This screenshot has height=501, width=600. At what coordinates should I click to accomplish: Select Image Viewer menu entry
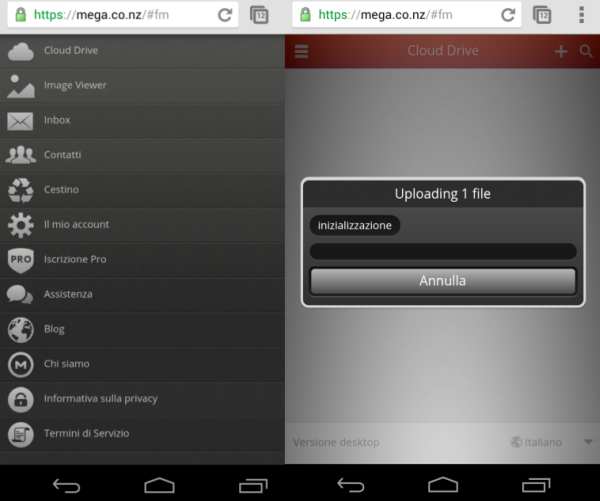point(142,86)
